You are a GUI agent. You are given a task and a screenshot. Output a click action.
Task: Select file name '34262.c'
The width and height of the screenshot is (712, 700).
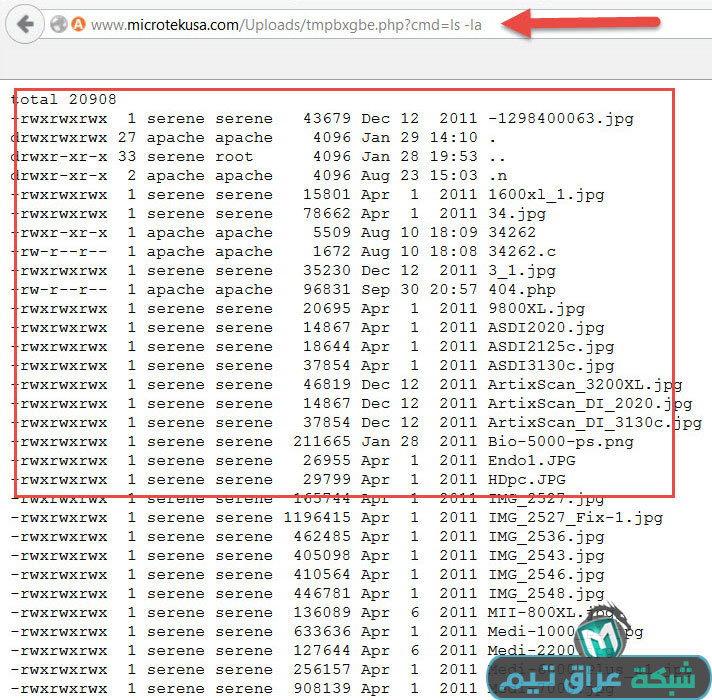pyautogui.click(x=522, y=251)
